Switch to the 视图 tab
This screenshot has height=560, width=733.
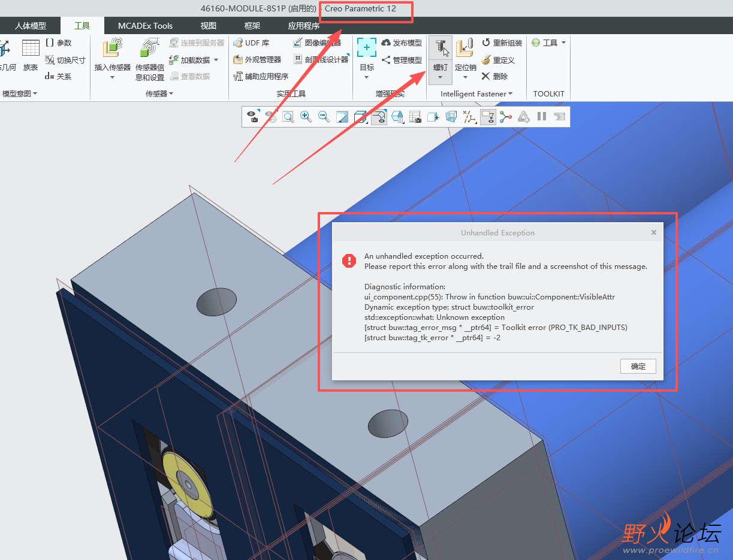[209, 26]
